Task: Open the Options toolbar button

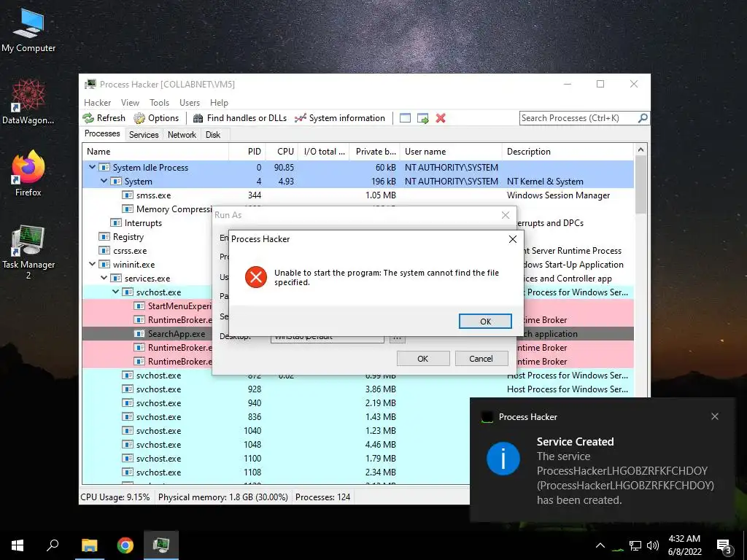Action: [156, 118]
